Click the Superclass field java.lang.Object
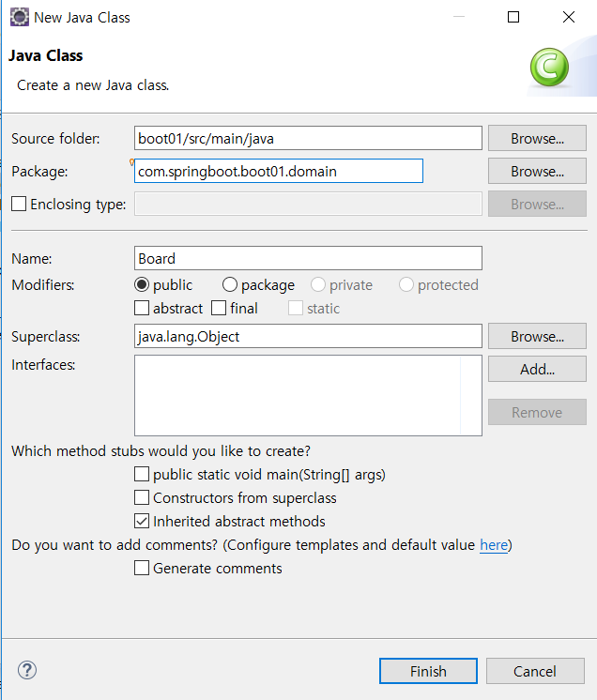Image resolution: width=597 pixels, height=700 pixels. pos(308,336)
